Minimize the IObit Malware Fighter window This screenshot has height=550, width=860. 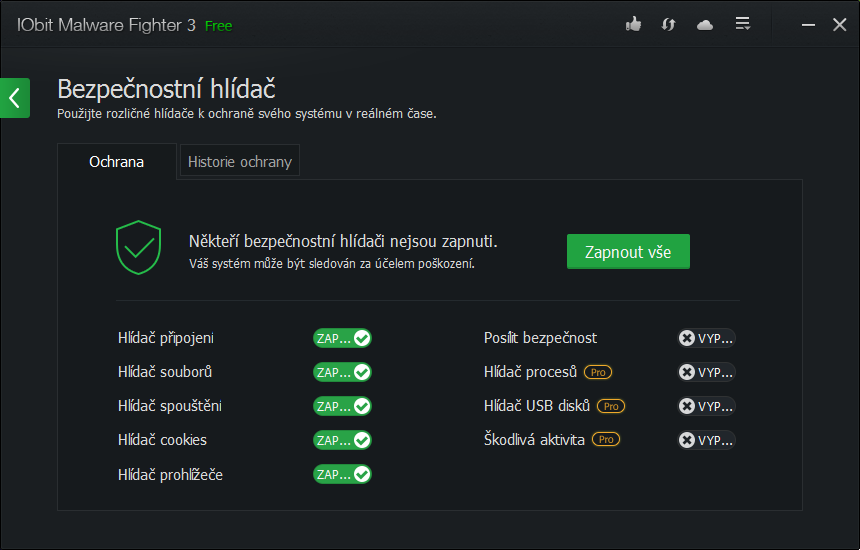point(808,25)
